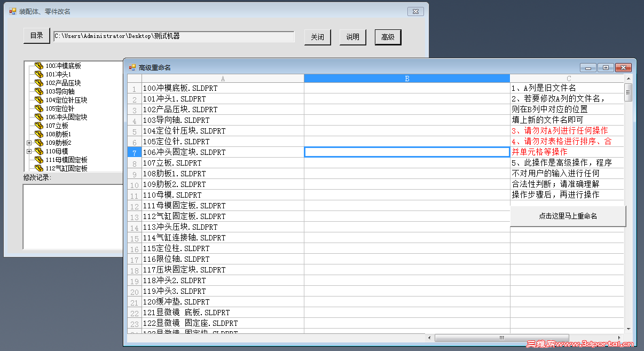Click cell 106冲头固定块.SLDPRT
The height and width of the screenshot is (351, 644).
pos(223,152)
